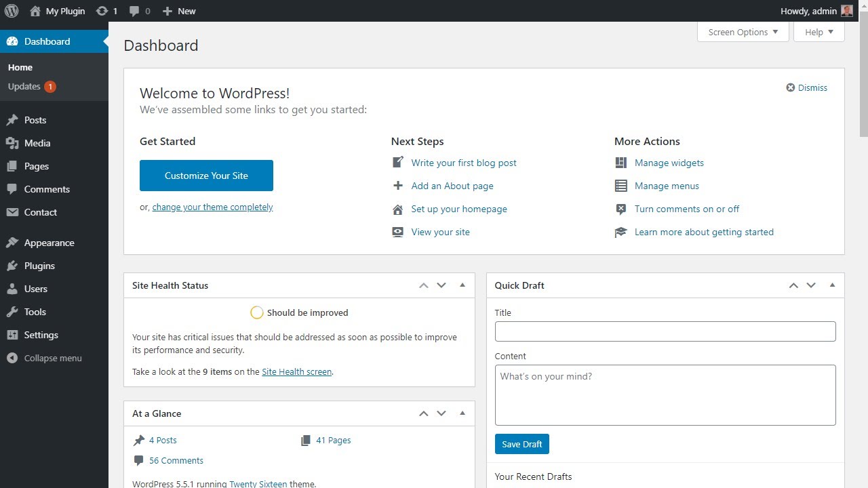Viewport: 868px width, 488px height.
Task: Toggle the At a Glance panel
Action: coord(462,413)
